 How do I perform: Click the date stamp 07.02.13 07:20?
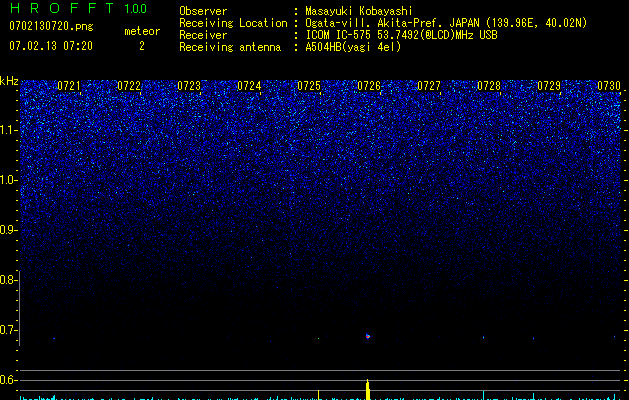pyautogui.click(x=51, y=46)
